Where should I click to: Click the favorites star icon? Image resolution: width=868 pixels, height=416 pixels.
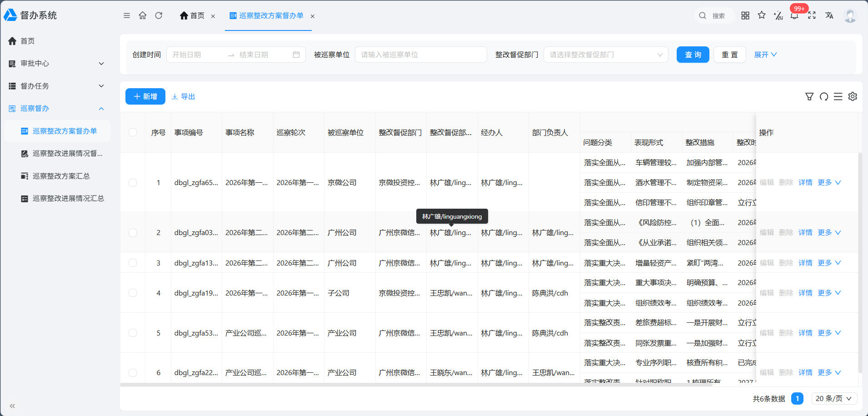point(762,15)
